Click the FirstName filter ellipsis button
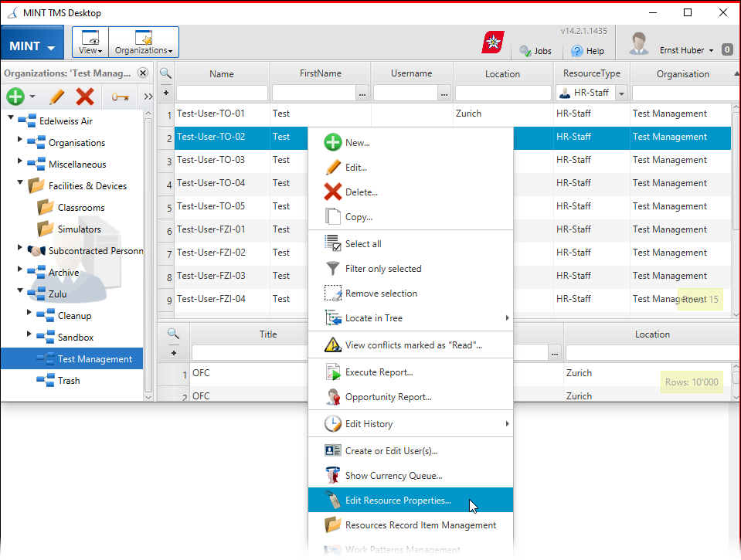Viewport: 741px width, 560px height. (x=362, y=93)
